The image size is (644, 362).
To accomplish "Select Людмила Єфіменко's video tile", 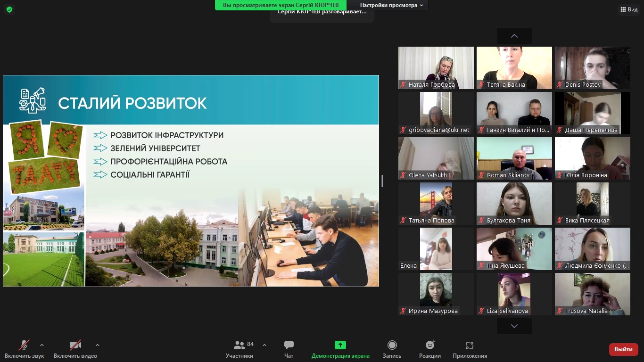I will click(x=593, y=249).
